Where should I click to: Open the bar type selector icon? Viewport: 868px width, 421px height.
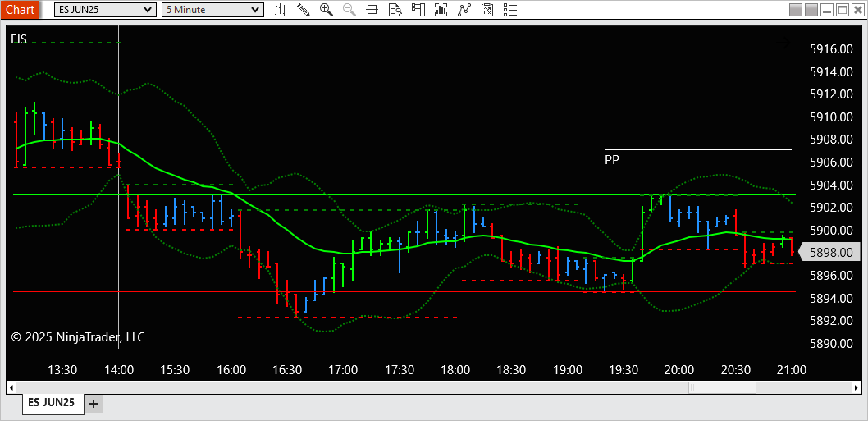(281, 9)
